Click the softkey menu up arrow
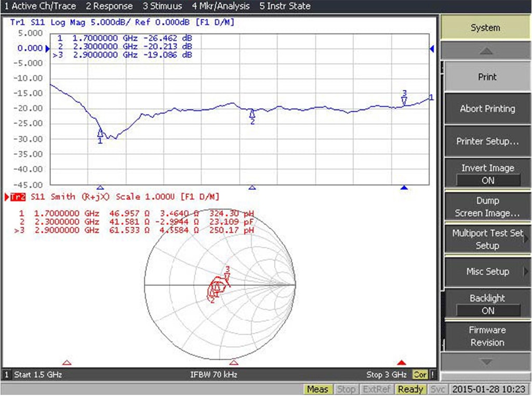Screen dimensions: 532x396 (486, 51)
